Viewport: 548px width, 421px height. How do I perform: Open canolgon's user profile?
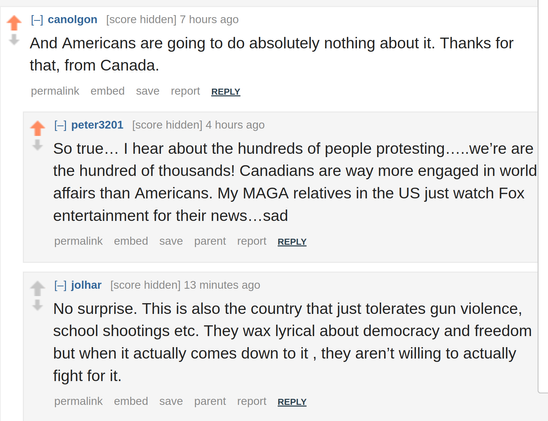click(x=72, y=20)
